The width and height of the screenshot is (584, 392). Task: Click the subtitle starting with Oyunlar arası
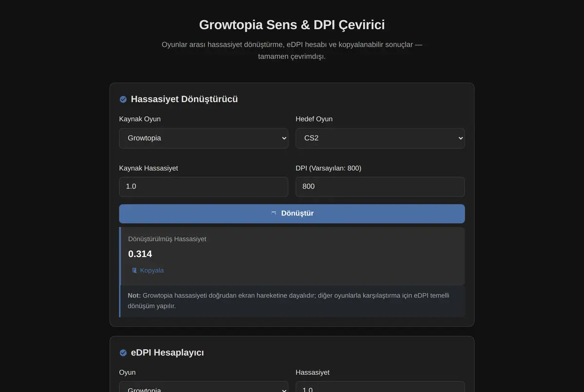pyautogui.click(x=292, y=51)
